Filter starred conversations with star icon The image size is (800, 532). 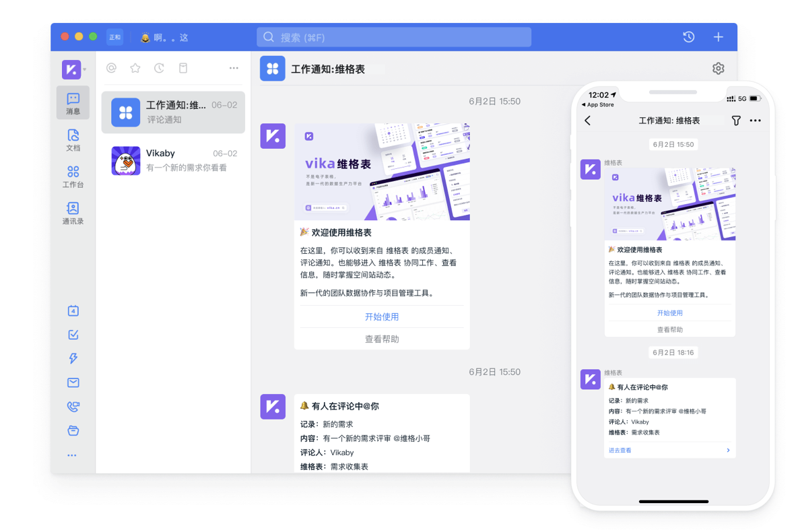135,68
